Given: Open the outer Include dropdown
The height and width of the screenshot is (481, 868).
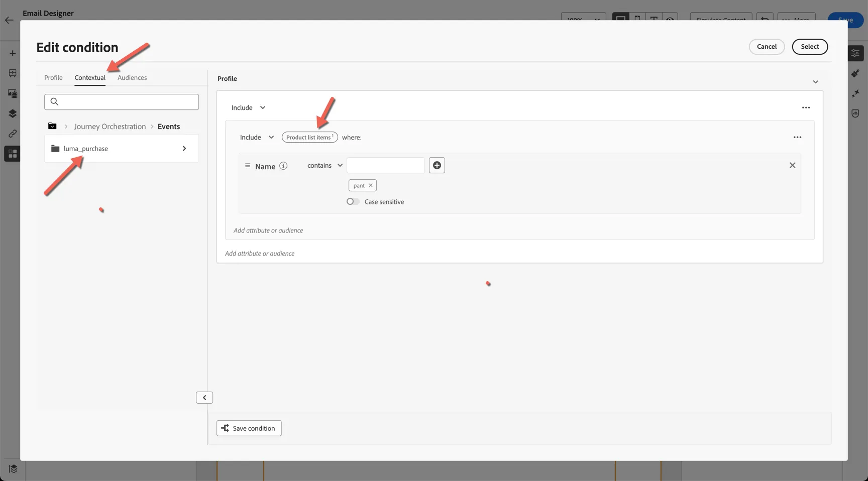Looking at the screenshot, I should pos(249,107).
